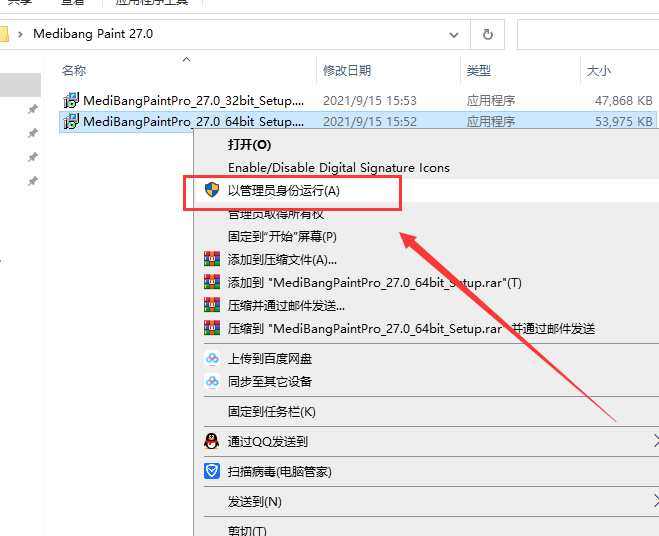
Task: Expand the 发送到(N) submenu arrow
Action: point(656,501)
